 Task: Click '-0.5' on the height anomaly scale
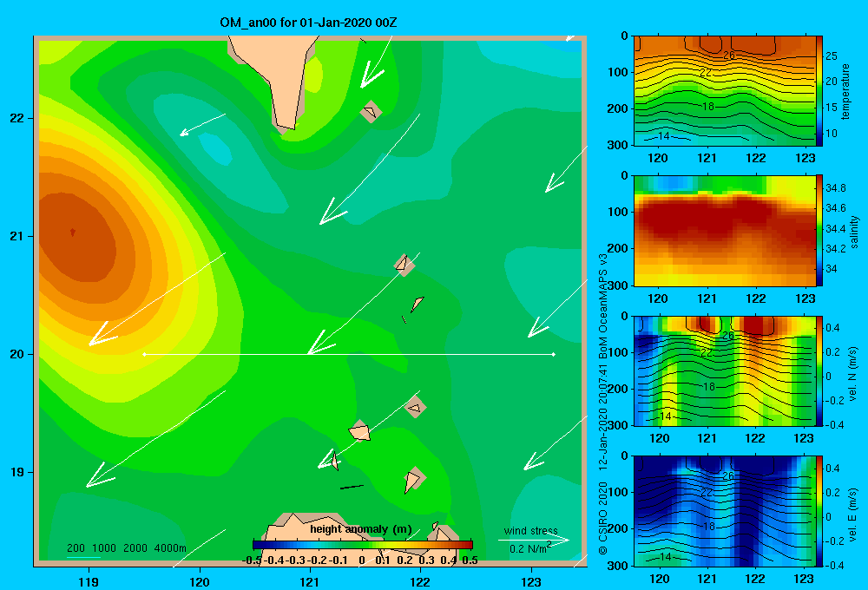point(252,560)
